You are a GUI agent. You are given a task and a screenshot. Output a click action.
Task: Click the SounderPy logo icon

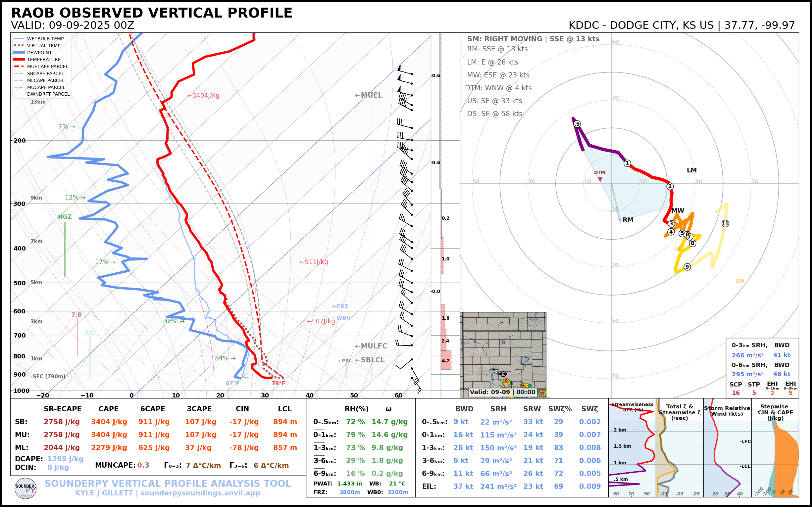tap(25, 488)
